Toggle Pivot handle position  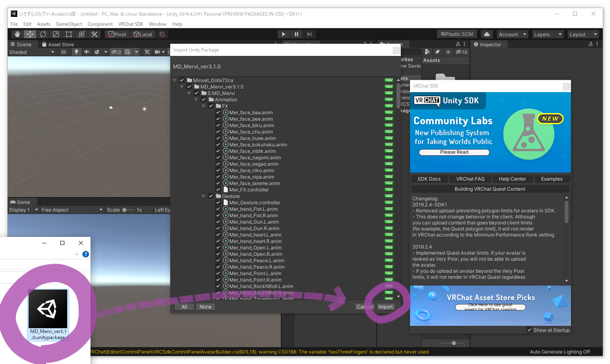[x=117, y=34]
